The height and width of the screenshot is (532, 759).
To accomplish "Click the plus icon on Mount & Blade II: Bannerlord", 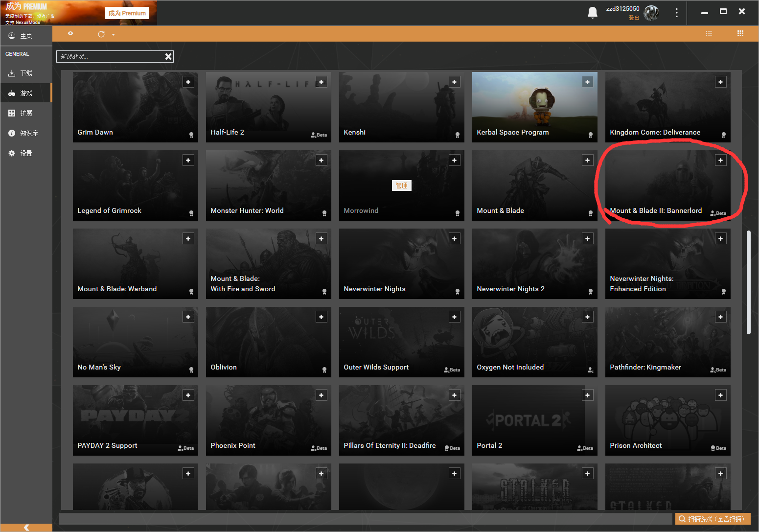I will point(721,161).
